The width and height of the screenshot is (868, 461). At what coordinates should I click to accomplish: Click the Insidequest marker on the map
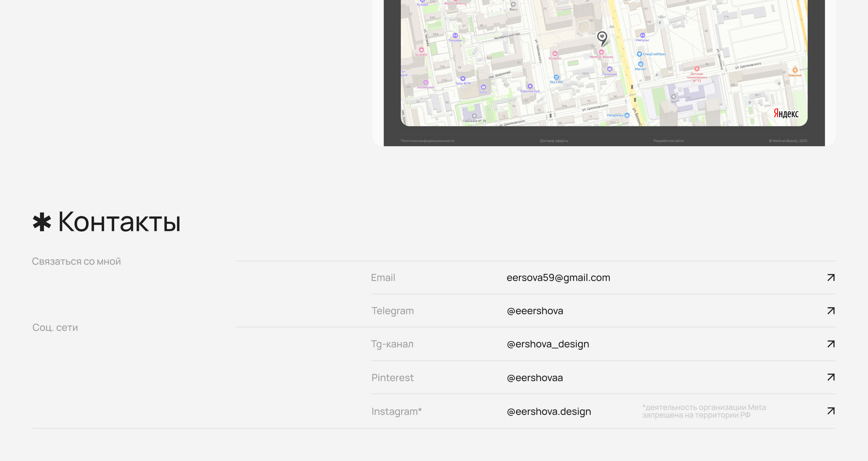[426, 85]
